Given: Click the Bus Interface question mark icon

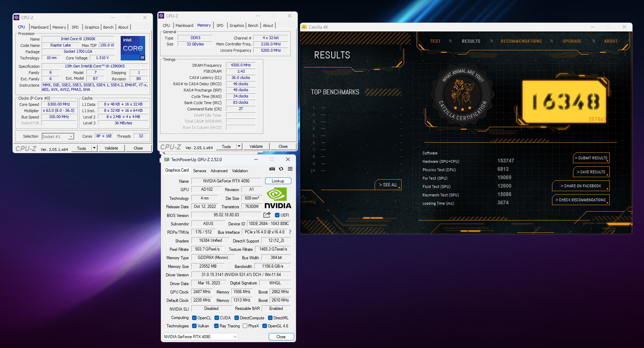Looking at the screenshot, I should tap(290, 232).
